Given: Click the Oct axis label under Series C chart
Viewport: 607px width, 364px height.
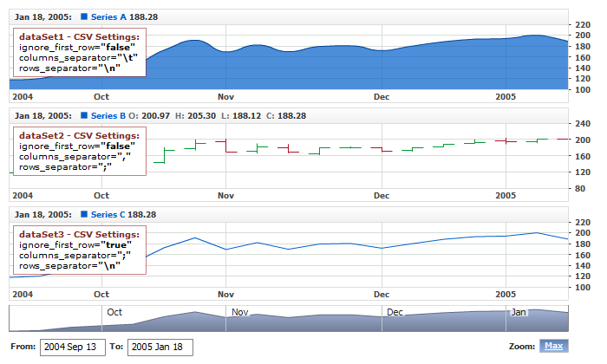Looking at the screenshot, I should [102, 295].
